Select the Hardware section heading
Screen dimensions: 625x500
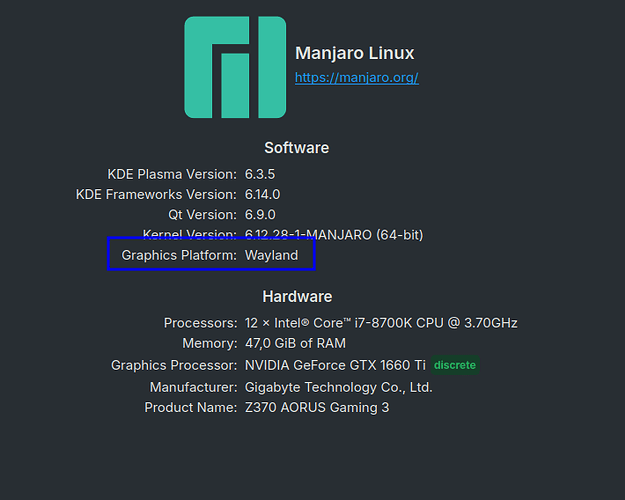coord(297,297)
